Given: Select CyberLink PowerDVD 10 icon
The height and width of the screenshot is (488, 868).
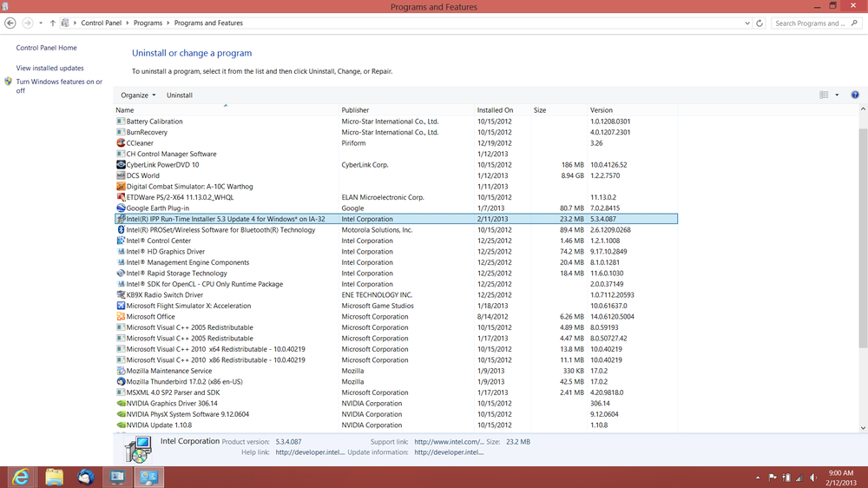Looking at the screenshot, I should (x=121, y=164).
